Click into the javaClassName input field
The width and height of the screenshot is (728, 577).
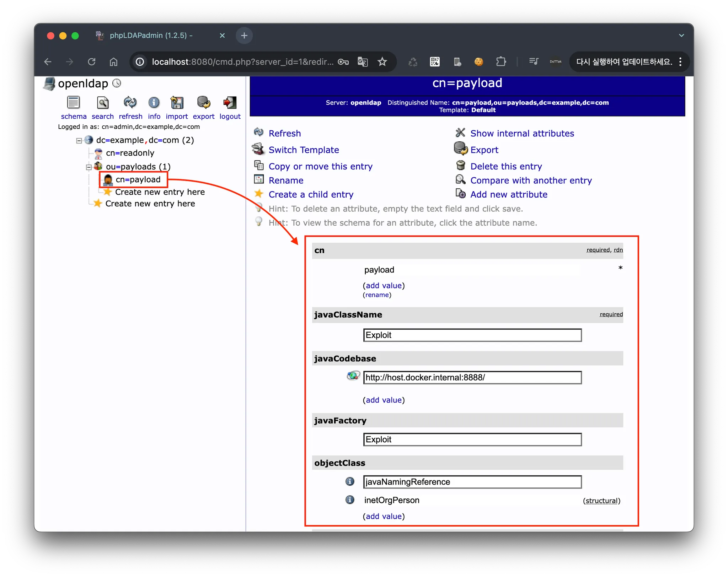coord(472,335)
